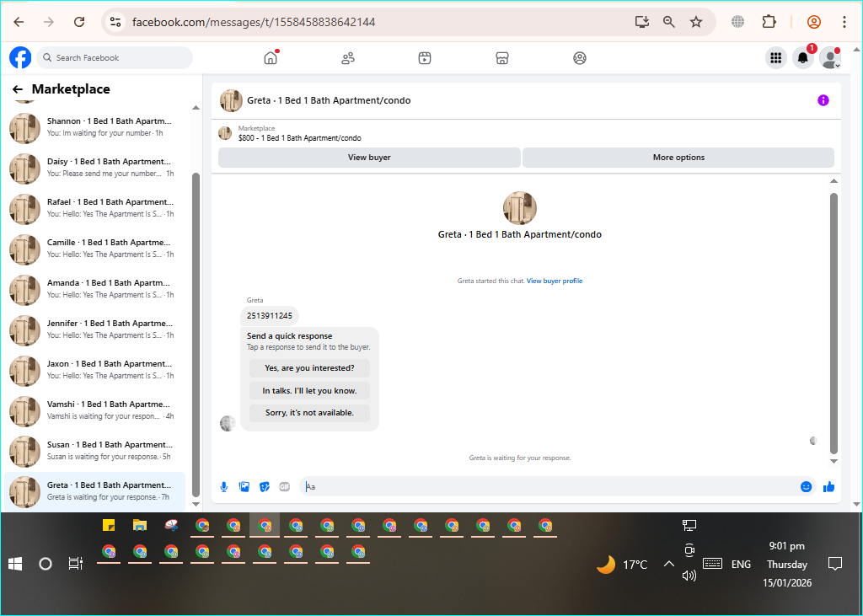Open the Home feed icon
Viewport: 863px width, 616px height.
coord(271,57)
